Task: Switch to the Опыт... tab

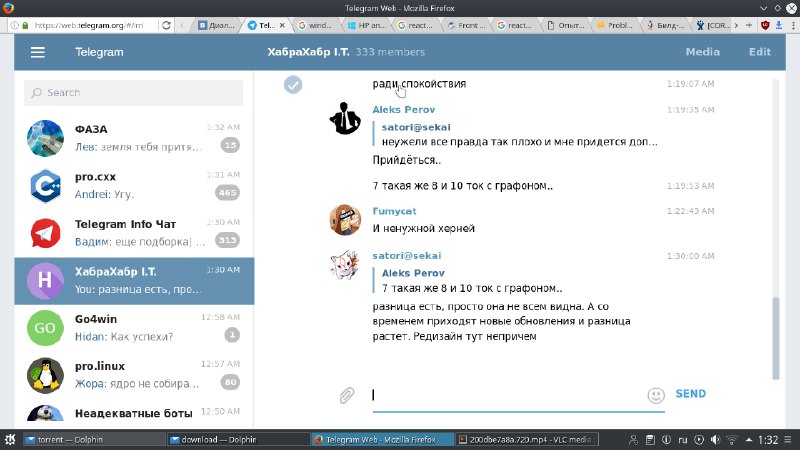Action: (x=566, y=25)
